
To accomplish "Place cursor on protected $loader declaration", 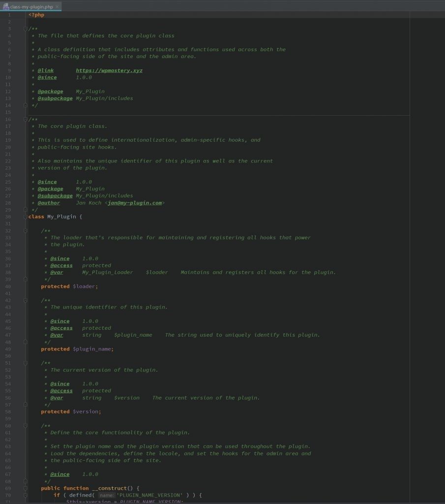I will pos(69,286).
